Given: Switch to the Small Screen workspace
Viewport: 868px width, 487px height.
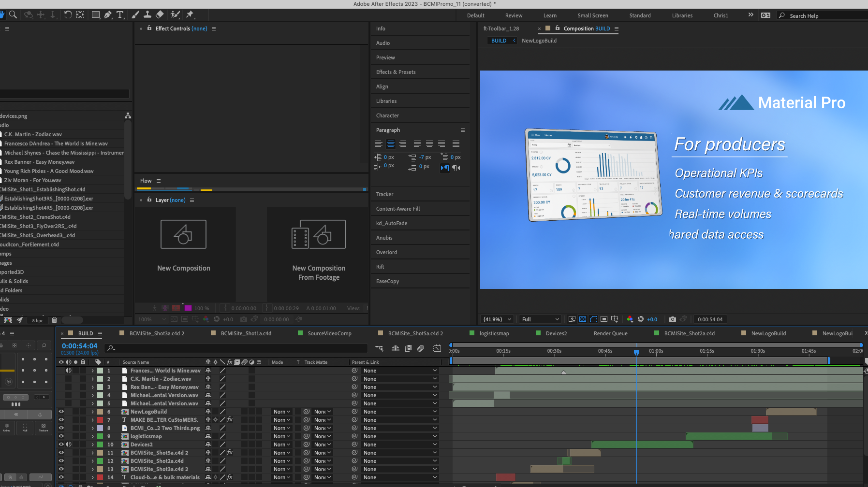Looking at the screenshot, I should (x=593, y=15).
